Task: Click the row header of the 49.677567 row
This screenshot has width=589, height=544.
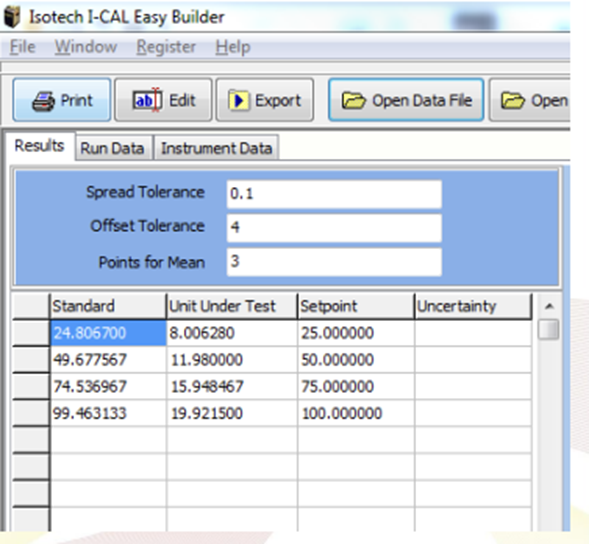Action: click(x=30, y=360)
